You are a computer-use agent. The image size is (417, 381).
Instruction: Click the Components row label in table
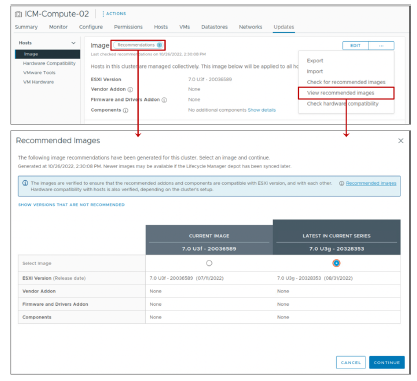37,317
